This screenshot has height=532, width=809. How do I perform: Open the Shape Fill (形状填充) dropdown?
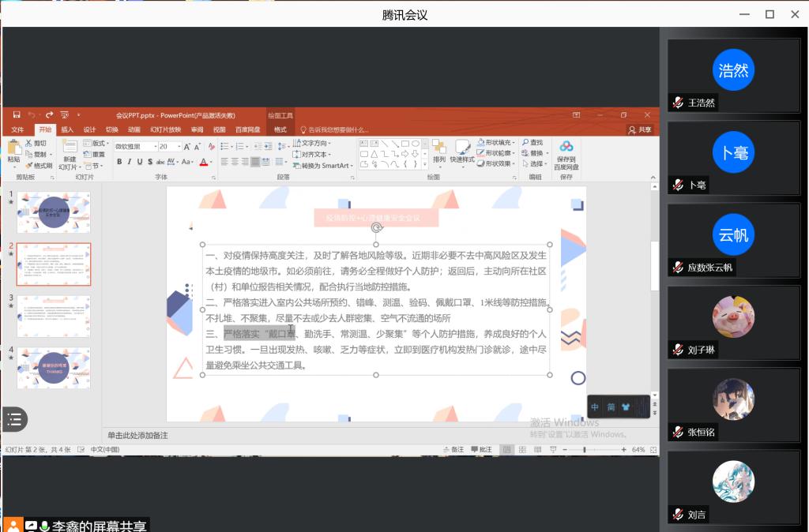[x=498, y=143]
